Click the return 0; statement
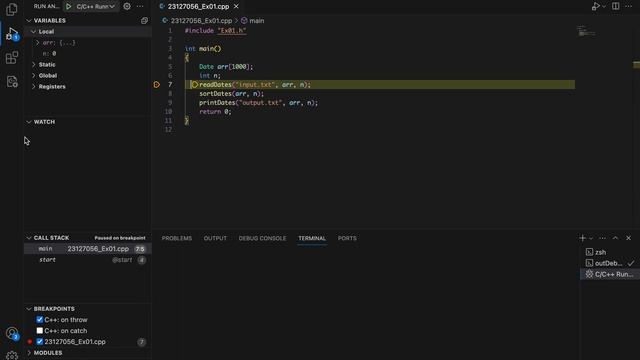This screenshot has width=640, height=360. (215, 111)
